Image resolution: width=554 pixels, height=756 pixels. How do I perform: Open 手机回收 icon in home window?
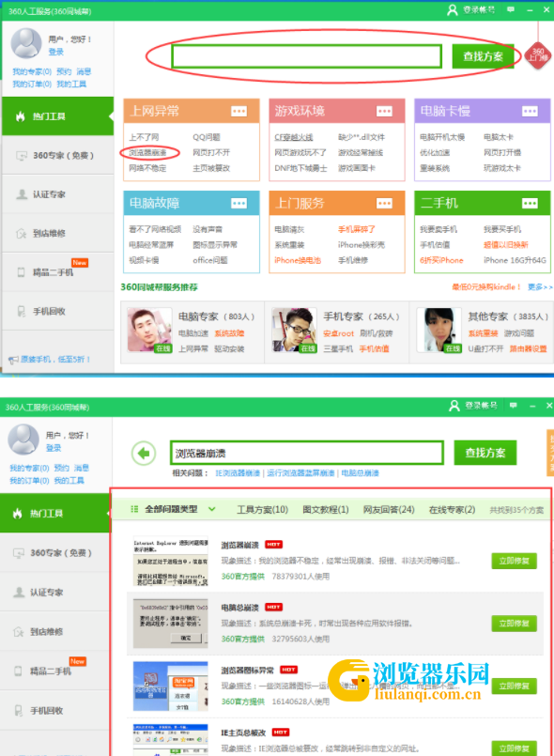[22, 311]
